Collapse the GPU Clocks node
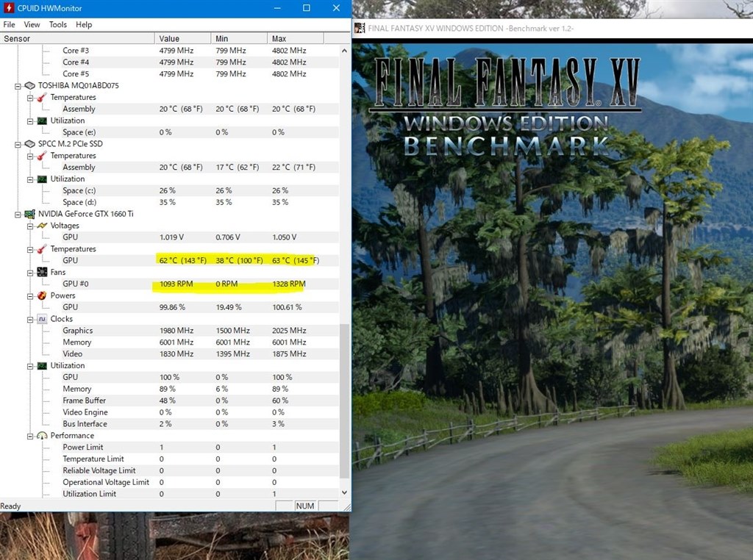Image resolution: width=753 pixels, height=560 pixels. pos(29,320)
